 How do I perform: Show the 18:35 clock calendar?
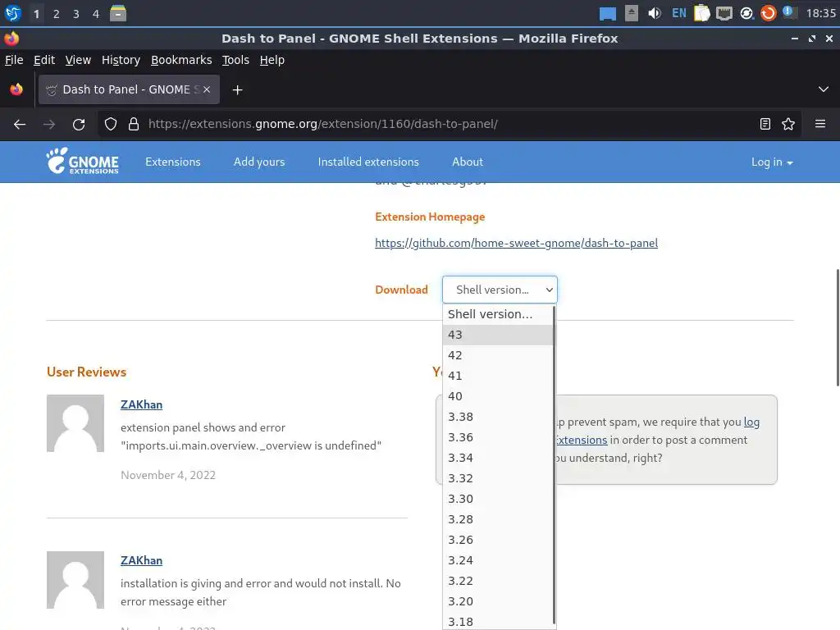[820, 13]
